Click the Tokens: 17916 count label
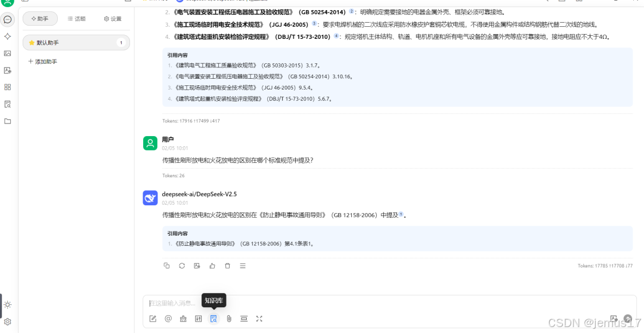 click(191, 121)
